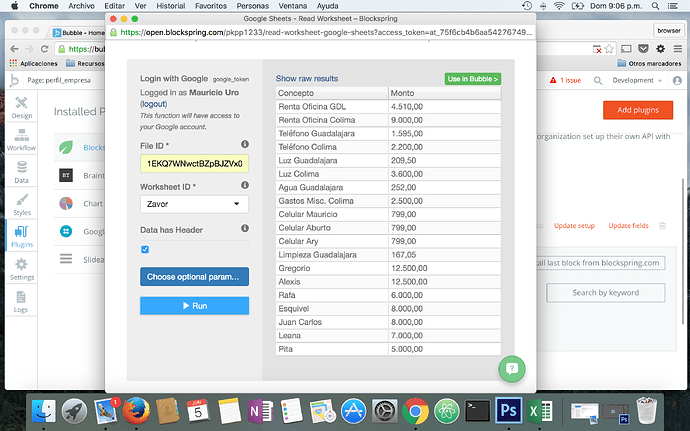Open the Logs tab in Bubble sidebar
The image size is (690, 431).
point(21,302)
